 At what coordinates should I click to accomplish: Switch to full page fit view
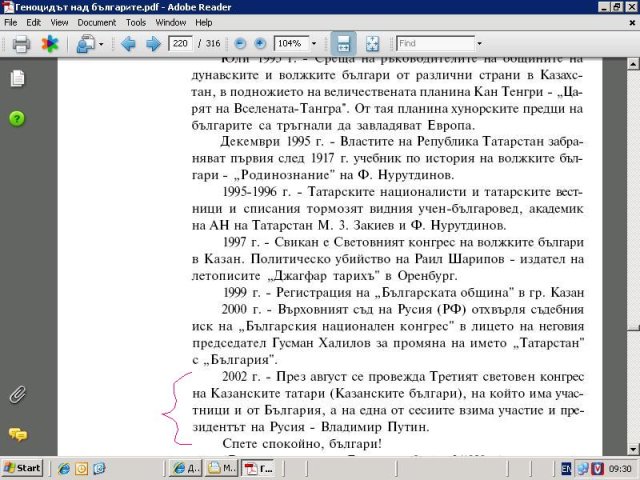(x=372, y=44)
